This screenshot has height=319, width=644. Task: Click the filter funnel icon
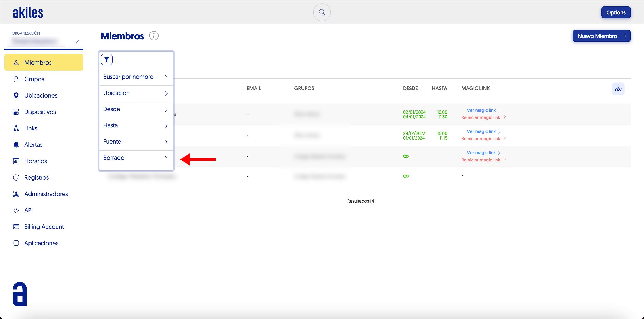(x=106, y=60)
